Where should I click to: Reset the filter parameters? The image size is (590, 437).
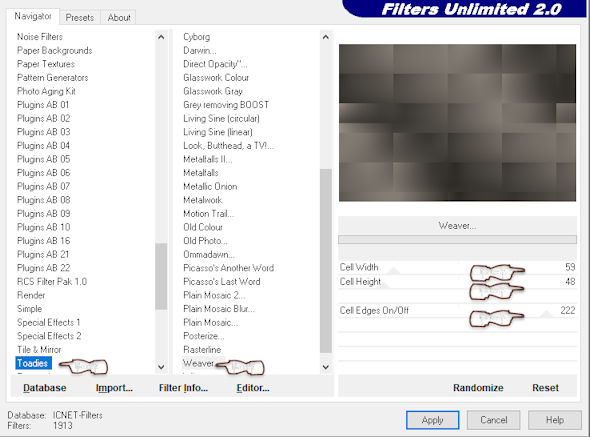coord(545,388)
